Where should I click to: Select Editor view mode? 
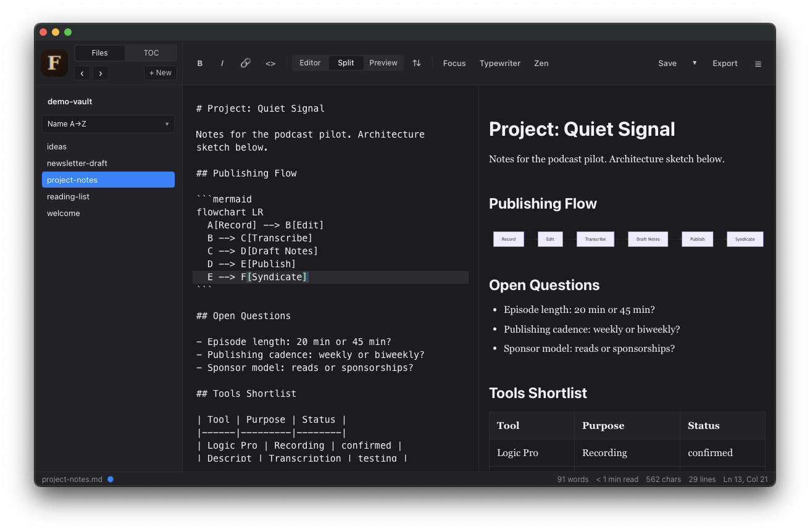point(310,63)
